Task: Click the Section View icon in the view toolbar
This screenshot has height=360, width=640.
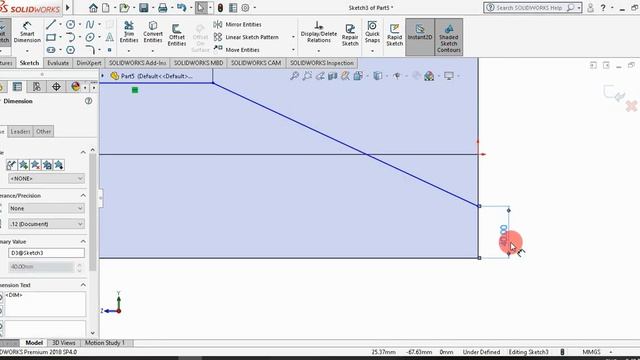Action: click(x=333, y=76)
